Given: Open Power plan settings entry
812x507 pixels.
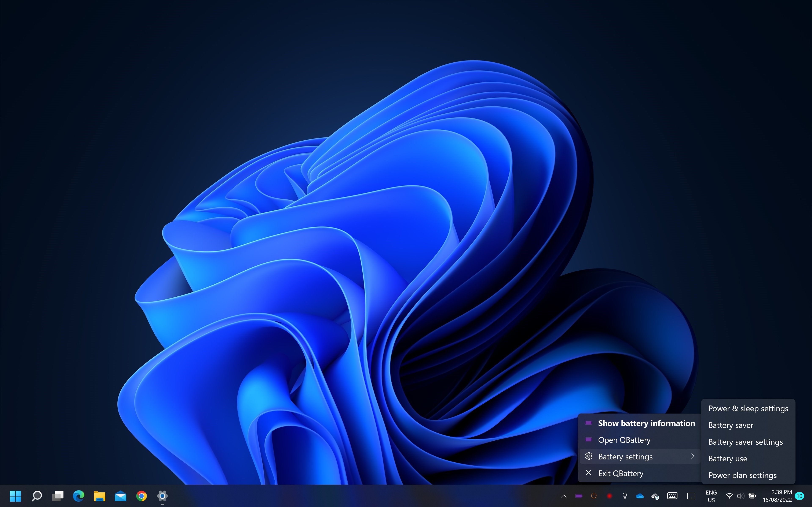Looking at the screenshot, I should pyautogui.click(x=742, y=475).
